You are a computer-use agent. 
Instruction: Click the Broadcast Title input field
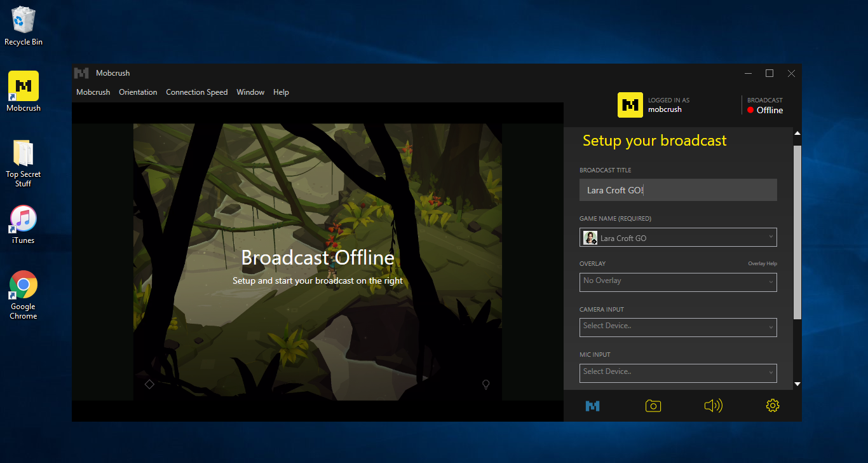[678, 190]
